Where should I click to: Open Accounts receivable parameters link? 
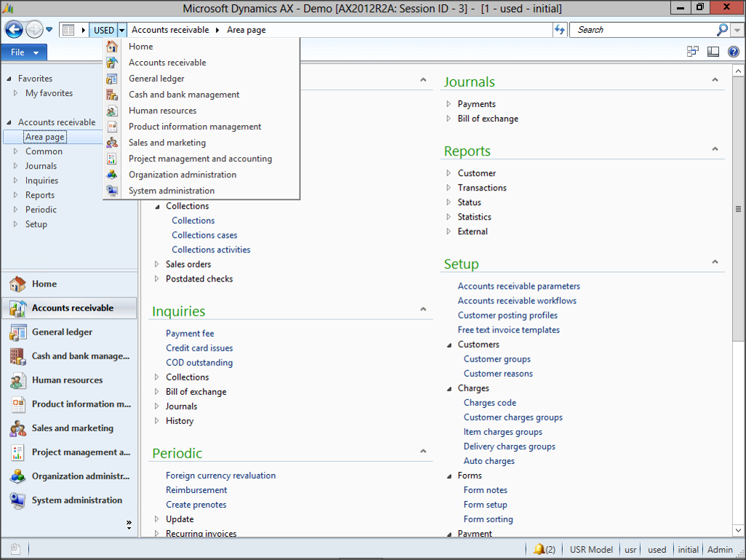tap(518, 287)
